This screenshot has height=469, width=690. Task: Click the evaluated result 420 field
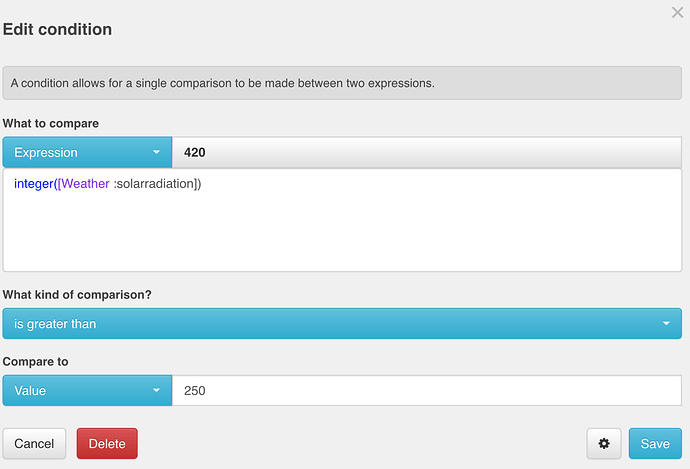click(427, 152)
